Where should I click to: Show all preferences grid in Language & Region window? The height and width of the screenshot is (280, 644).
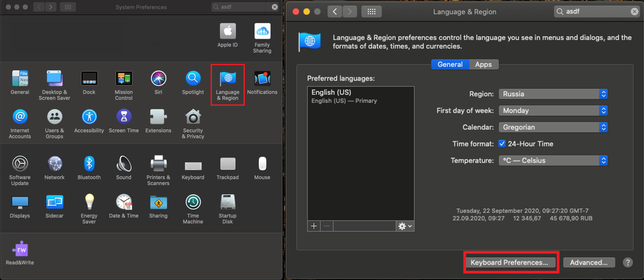(x=372, y=12)
